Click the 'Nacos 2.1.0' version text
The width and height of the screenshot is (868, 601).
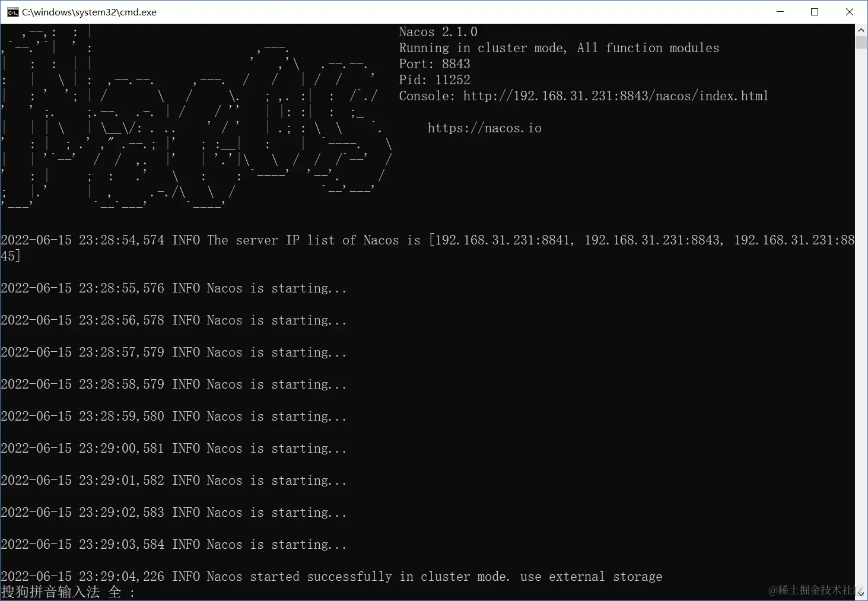point(438,32)
